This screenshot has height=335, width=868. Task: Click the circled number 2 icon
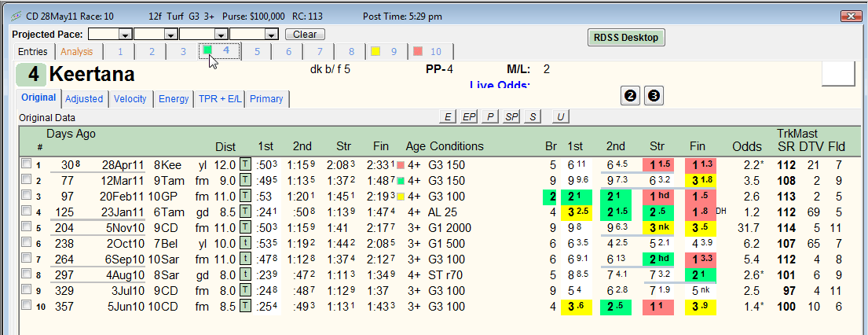[631, 96]
